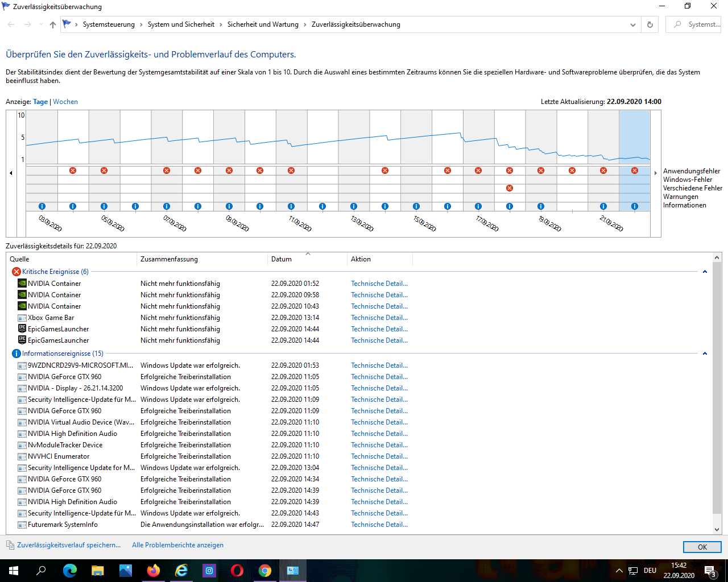
Task: Select the application error icon for 19.09.2020
Action: 541,171
